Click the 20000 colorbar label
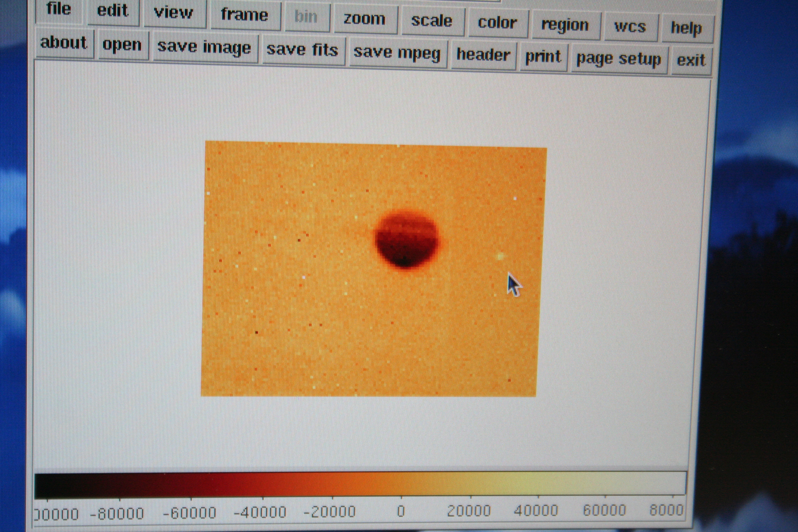Screen dimensions: 798x532 469,511
